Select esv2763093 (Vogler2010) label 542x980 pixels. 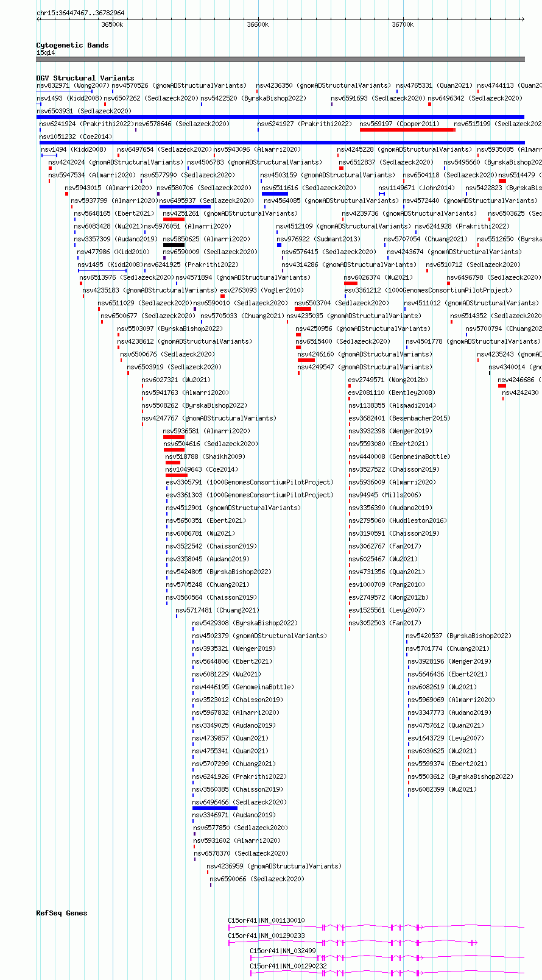262,290
